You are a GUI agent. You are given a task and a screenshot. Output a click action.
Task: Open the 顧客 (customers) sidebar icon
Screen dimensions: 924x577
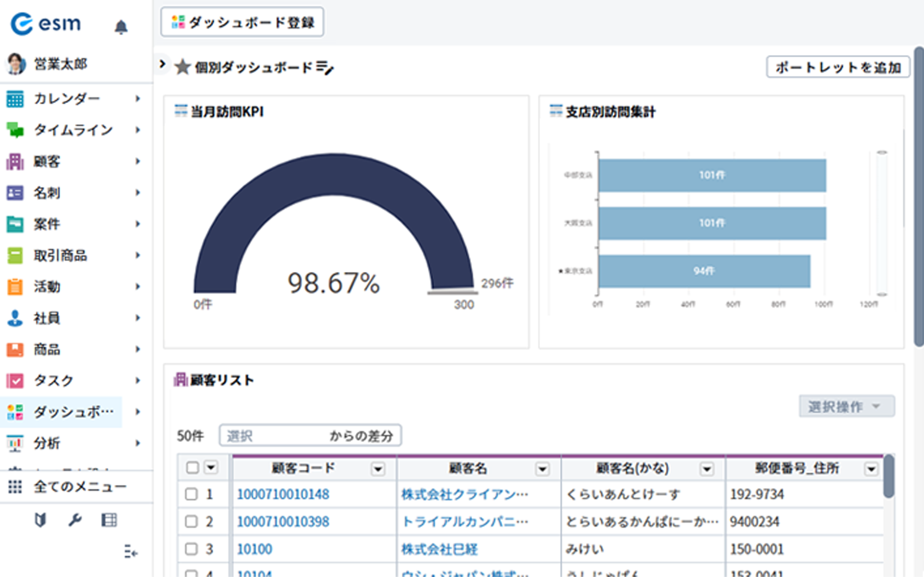(15, 162)
